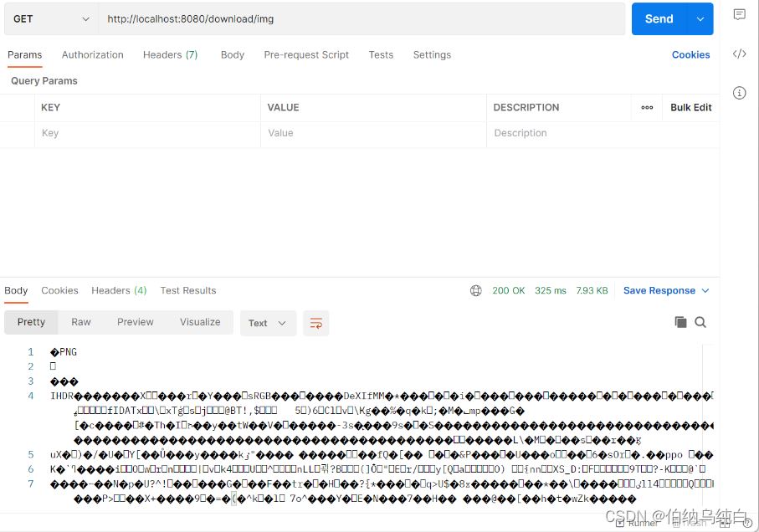Click the Key input cell
759x532 pixels.
tap(147, 133)
